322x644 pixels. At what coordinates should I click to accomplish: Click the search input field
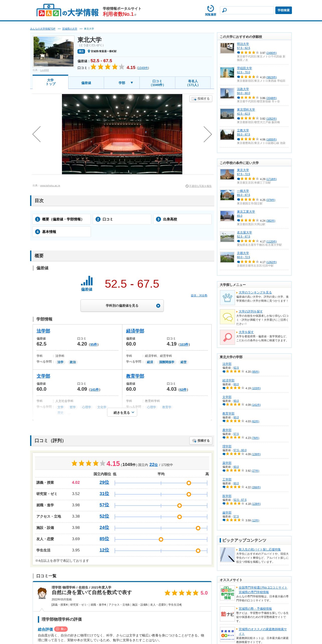[247, 10]
